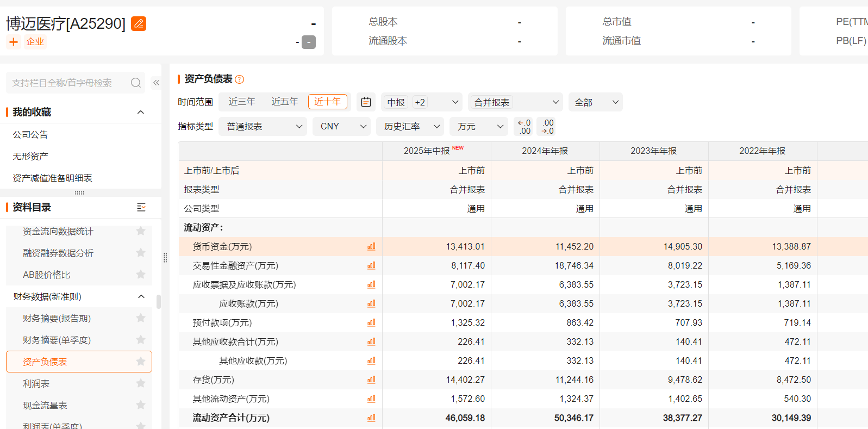The image size is (868, 429).
Task: Click the chart icon for 货币资金 row
Action: 371,247
